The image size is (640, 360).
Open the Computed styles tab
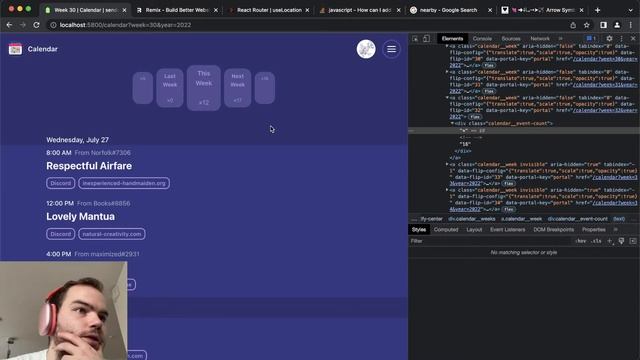point(446,229)
